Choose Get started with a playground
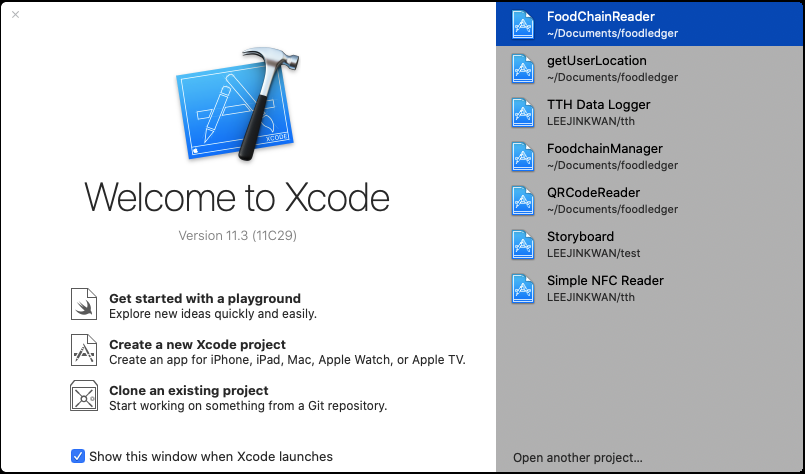The height and width of the screenshot is (474, 805). [204, 298]
